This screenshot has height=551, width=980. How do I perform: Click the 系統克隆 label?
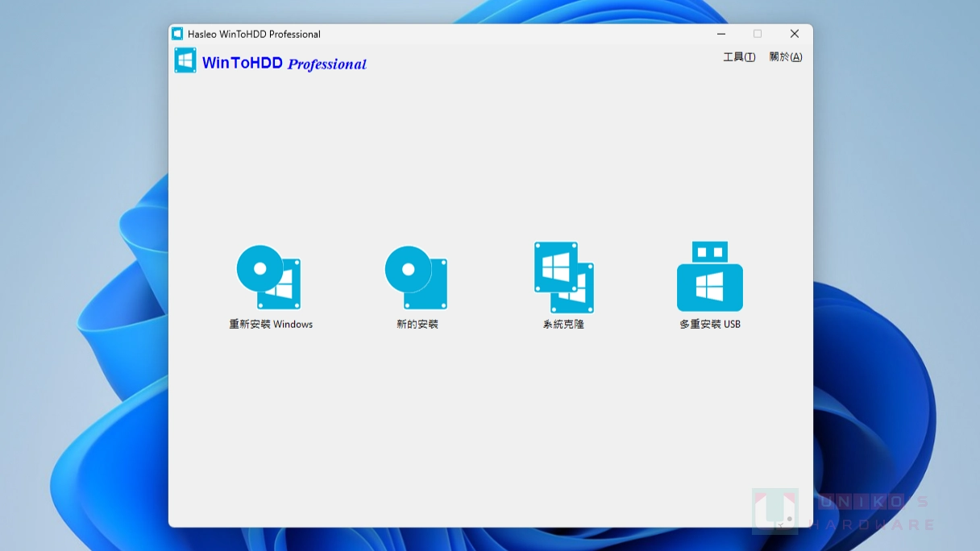(563, 325)
